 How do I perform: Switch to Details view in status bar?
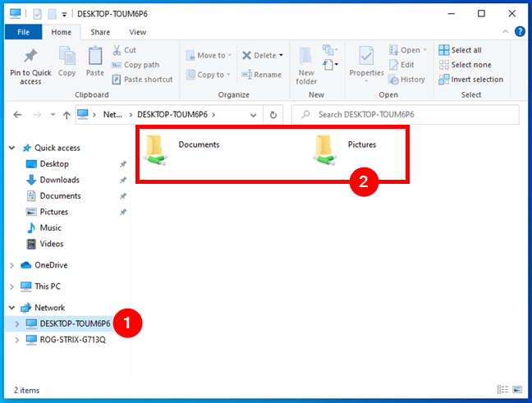click(502, 389)
